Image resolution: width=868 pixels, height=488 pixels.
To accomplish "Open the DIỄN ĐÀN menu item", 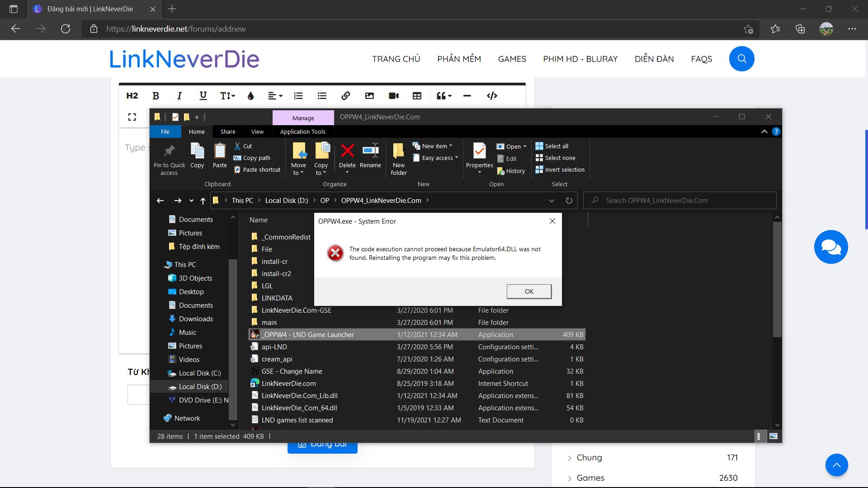I will coord(654,59).
